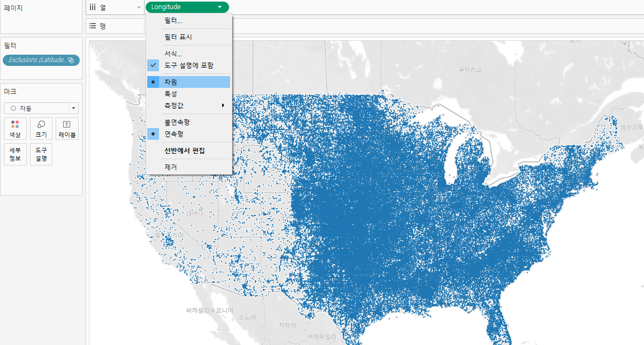
Task: Click the 바하칼리포르니아 map label
Action: click(x=210, y=310)
